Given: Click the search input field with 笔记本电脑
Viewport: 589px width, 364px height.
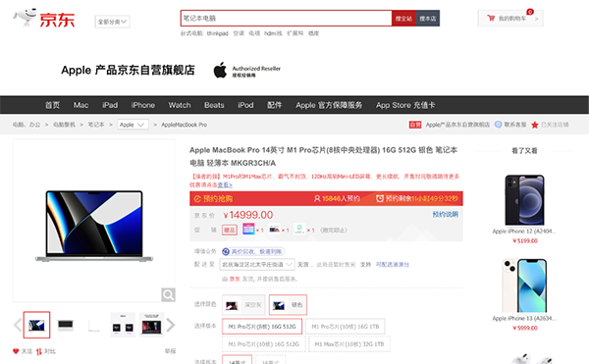Looking at the screenshot, I should pyautogui.click(x=287, y=18).
